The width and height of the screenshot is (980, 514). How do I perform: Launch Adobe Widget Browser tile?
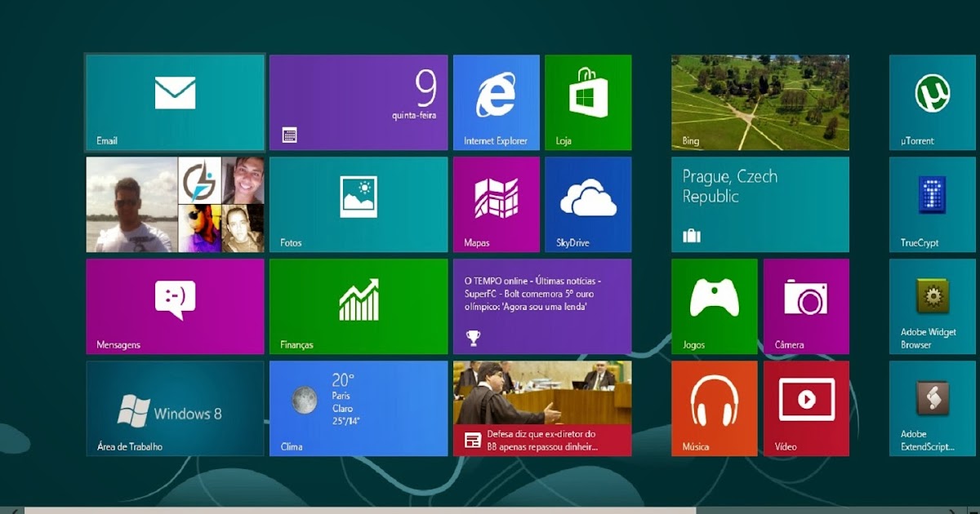(x=933, y=307)
